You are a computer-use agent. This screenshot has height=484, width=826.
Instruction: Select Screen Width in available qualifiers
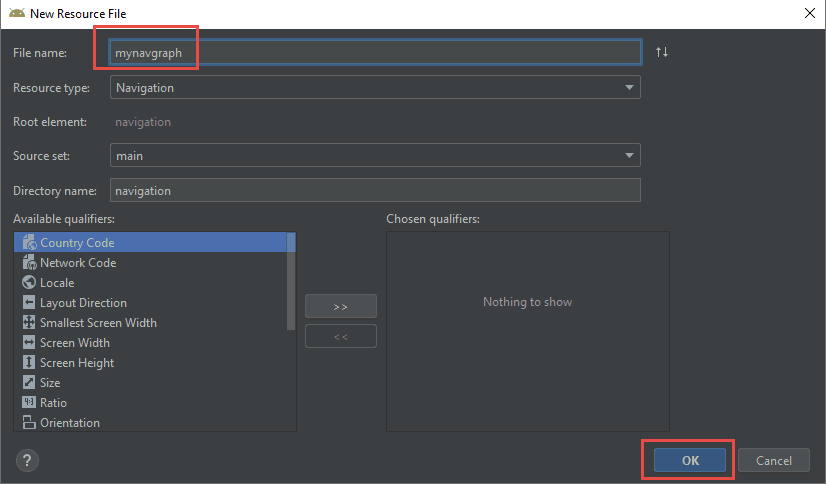tap(75, 343)
